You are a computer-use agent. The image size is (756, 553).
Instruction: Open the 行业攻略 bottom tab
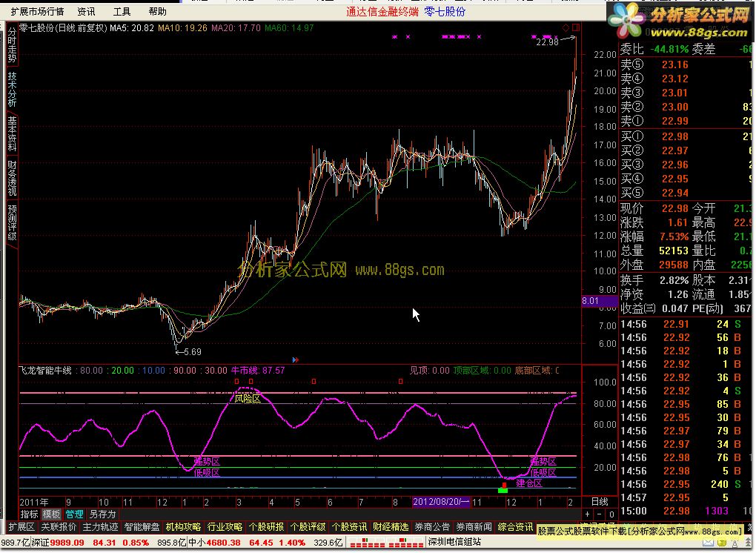tap(225, 527)
